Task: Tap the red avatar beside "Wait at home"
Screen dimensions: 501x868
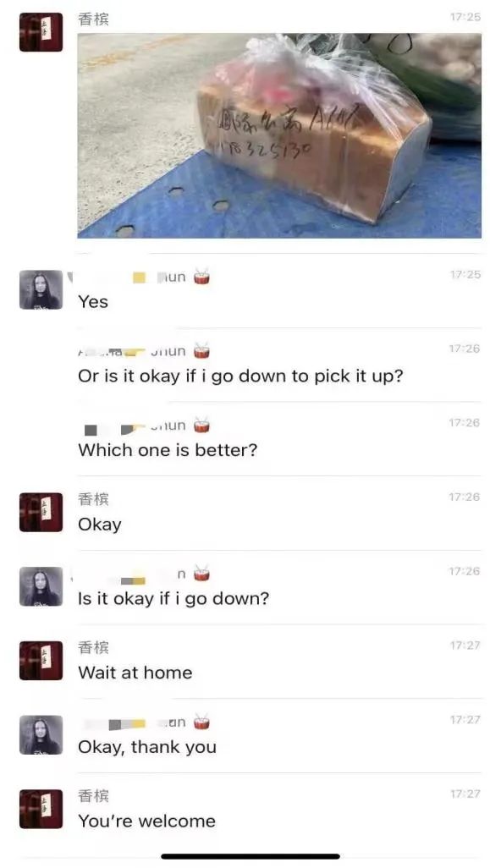Action: pos(41,661)
